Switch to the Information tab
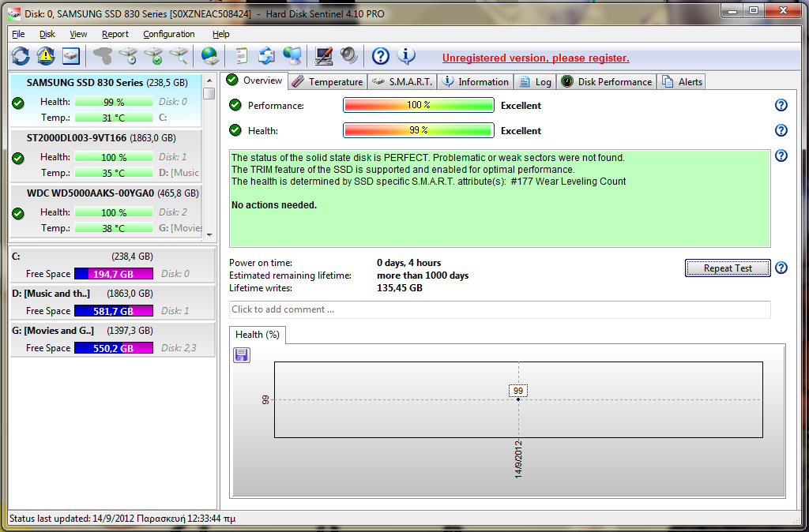Image resolution: width=809 pixels, height=532 pixels. pyautogui.click(x=476, y=82)
